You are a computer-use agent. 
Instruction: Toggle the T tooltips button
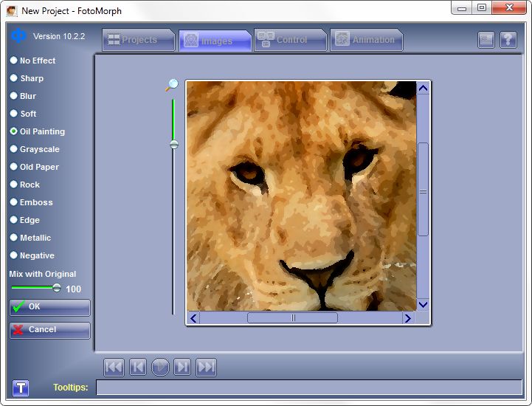click(21, 388)
